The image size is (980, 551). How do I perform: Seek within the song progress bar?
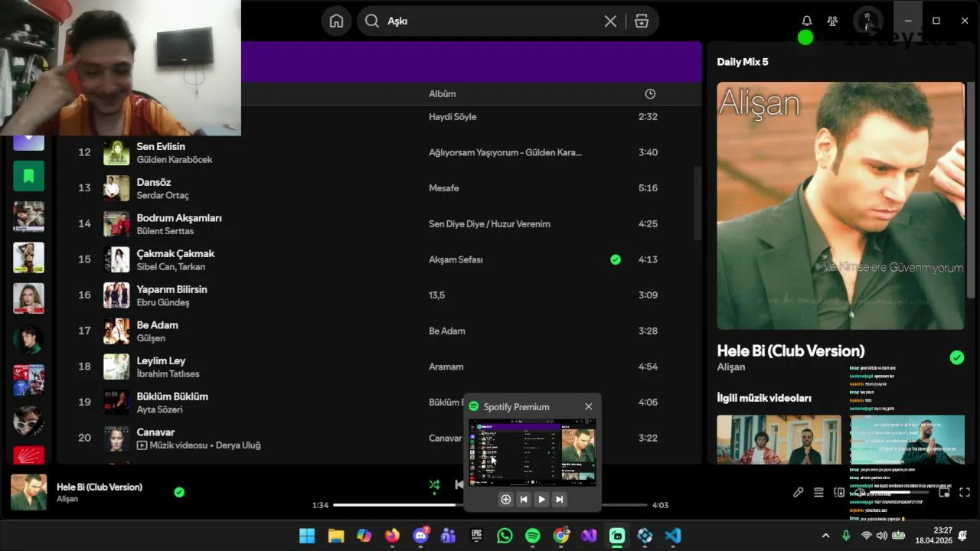(x=490, y=505)
